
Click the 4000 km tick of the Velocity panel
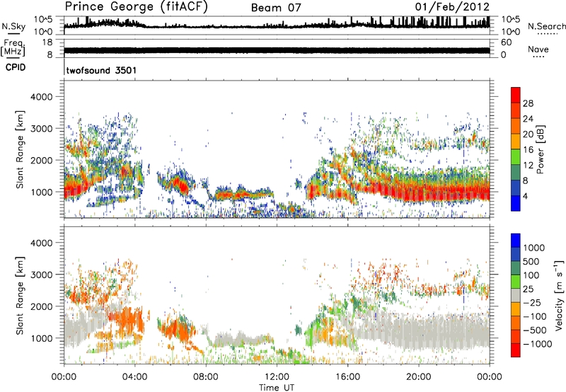click(x=41, y=243)
